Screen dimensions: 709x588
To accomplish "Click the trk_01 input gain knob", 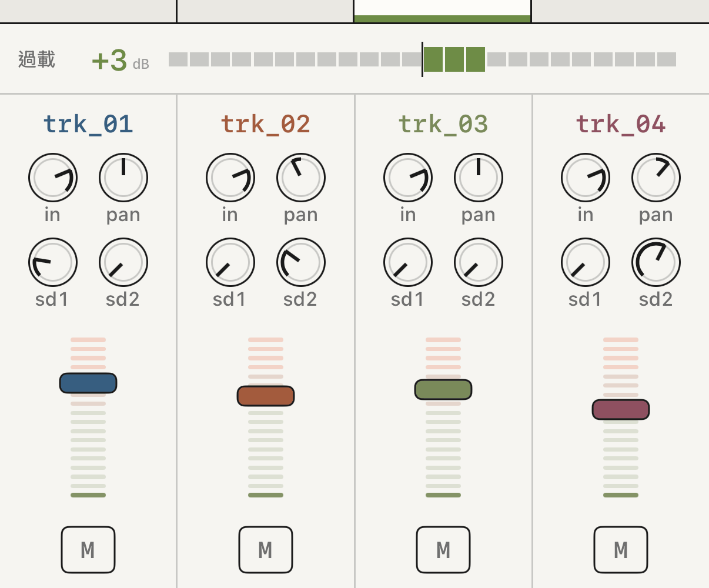I will (x=53, y=178).
